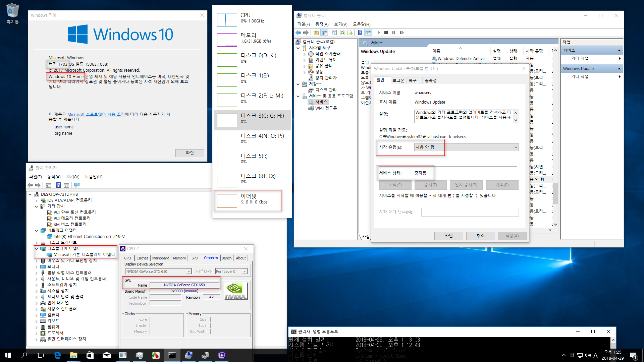Open CPU-Z Display Device Selection dropdown
This screenshot has width=644, height=362.
pos(158,271)
